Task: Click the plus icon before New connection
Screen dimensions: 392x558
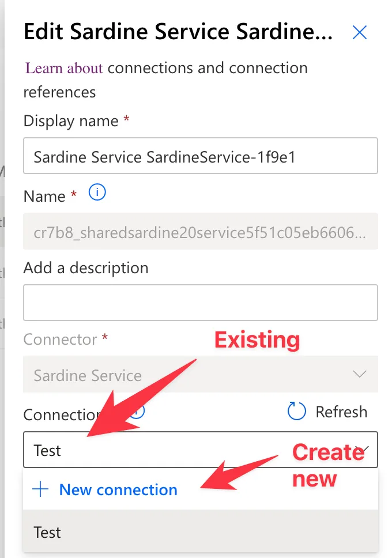Action: 40,490
